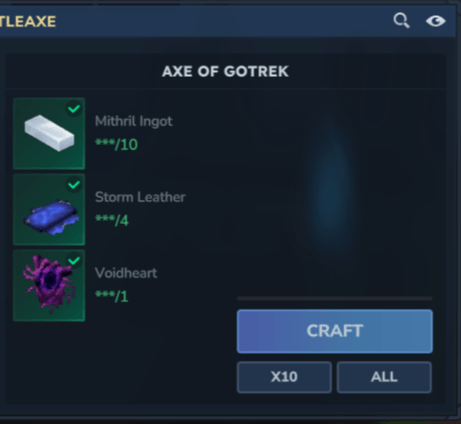The width and height of the screenshot is (461, 424).
Task: Click the Mithril Ingot quantity ***/10
Action: 116,145
